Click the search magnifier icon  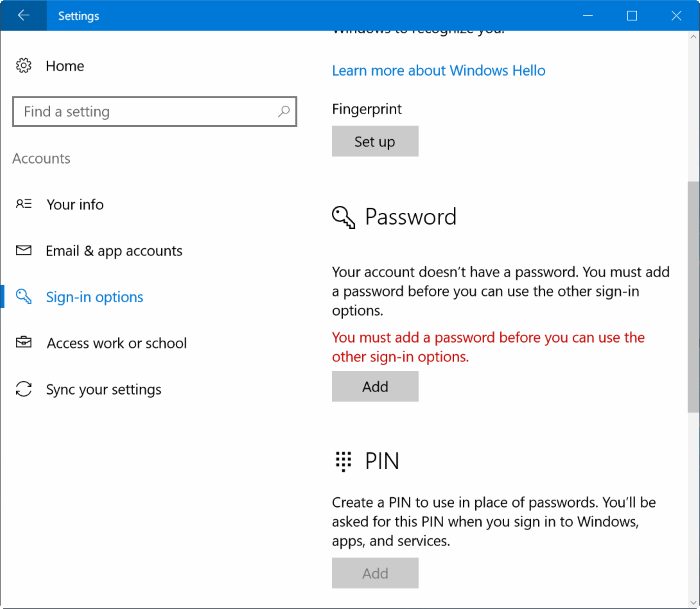[284, 111]
